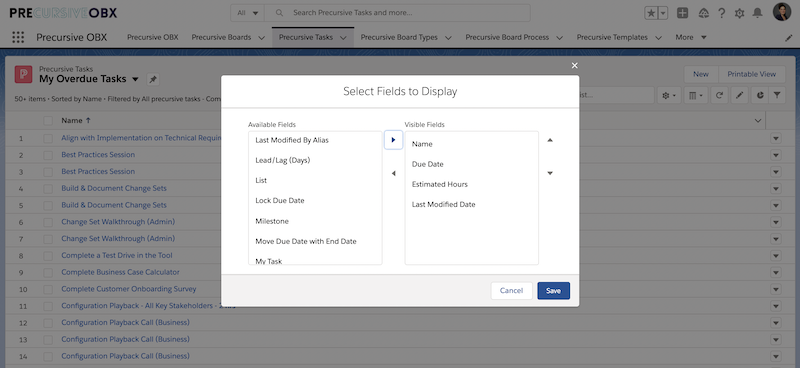Click the Cancel button
Viewport: 800px width, 368px height.
point(511,290)
